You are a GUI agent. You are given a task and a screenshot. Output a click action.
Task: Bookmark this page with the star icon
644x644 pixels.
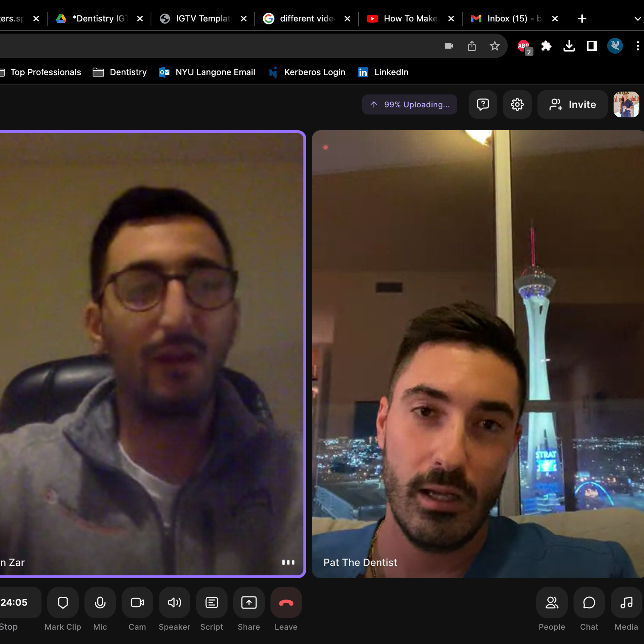(495, 46)
